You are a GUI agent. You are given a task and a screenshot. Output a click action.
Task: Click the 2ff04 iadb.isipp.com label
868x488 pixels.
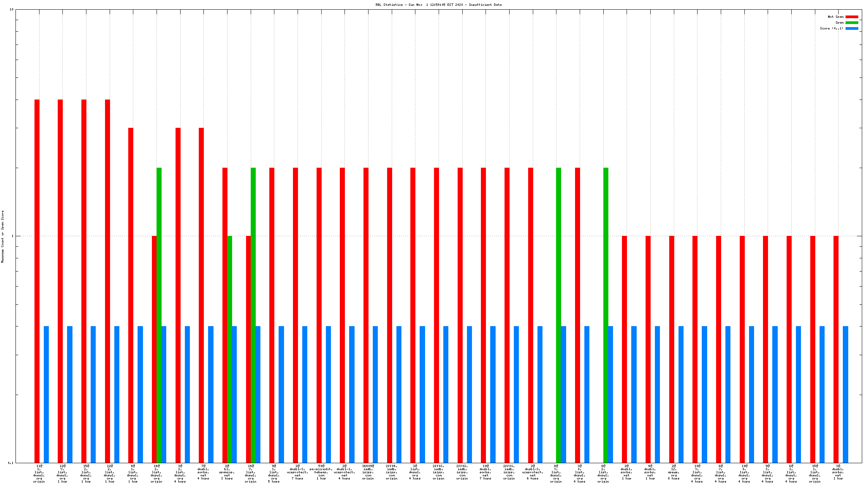391,472
